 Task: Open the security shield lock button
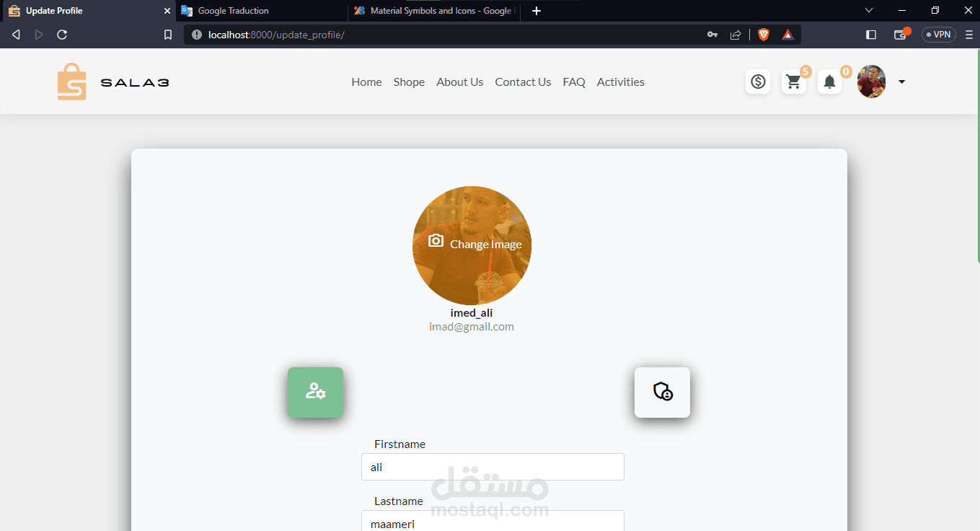(662, 392)
